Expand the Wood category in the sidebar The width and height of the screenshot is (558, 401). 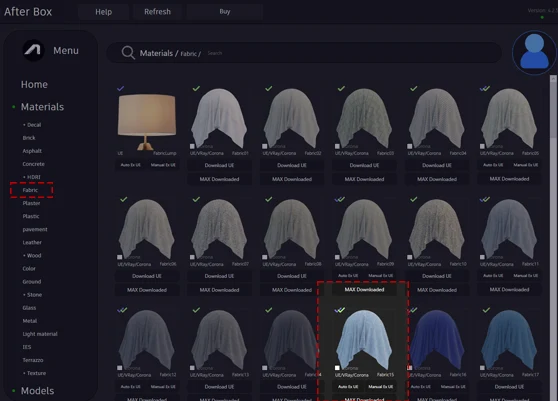pyautogui.click(x=32, y=255)
